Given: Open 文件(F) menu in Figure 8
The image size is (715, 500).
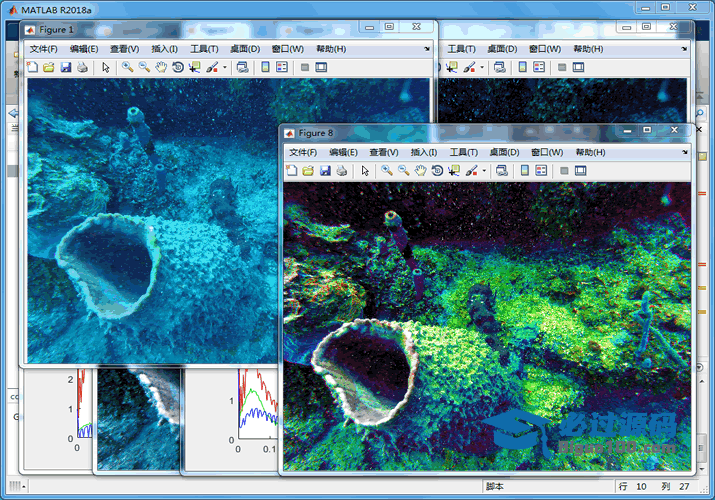Looking at the screenshot, I should tap(303, 152).
